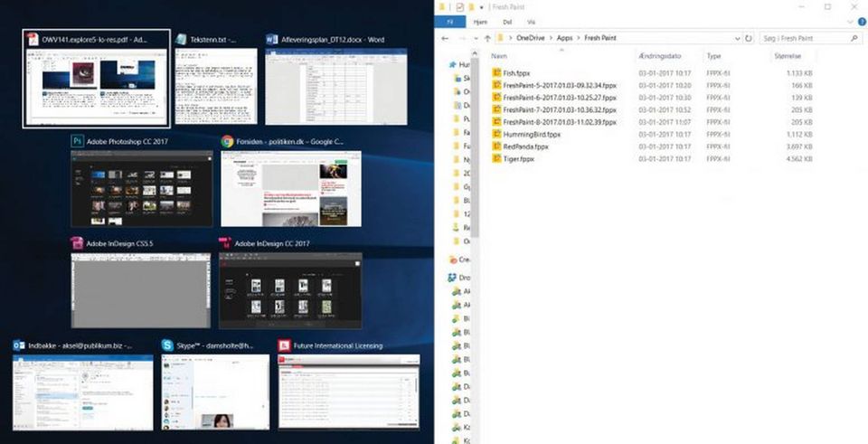Go up one folder with up arrow

coord(487,39)
